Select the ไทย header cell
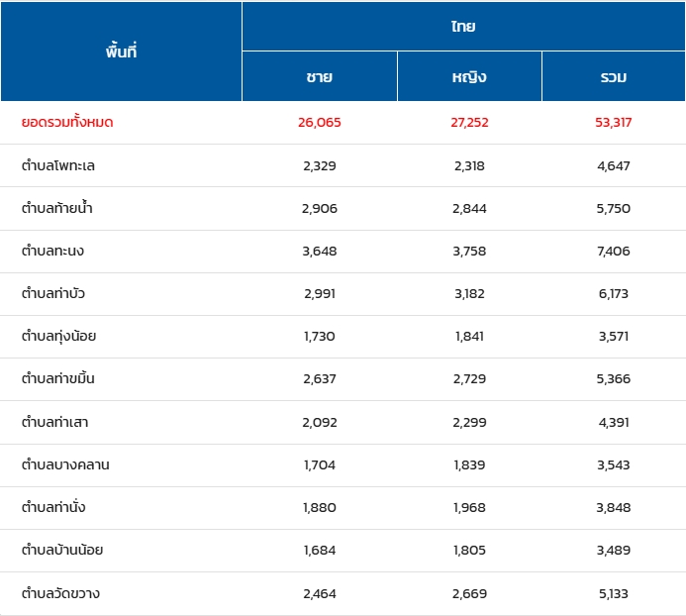The image size is (686, 616). point(463,26)
